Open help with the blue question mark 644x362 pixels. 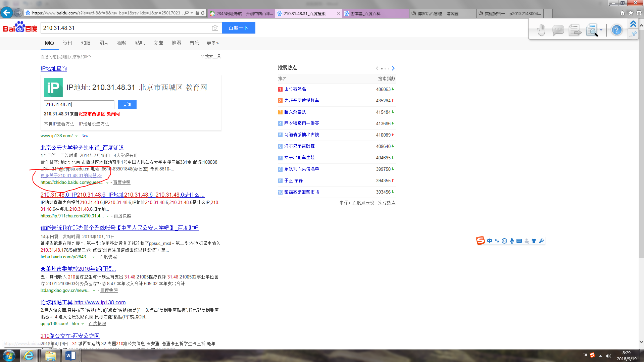pyautogui.click(x=616, y=30)
